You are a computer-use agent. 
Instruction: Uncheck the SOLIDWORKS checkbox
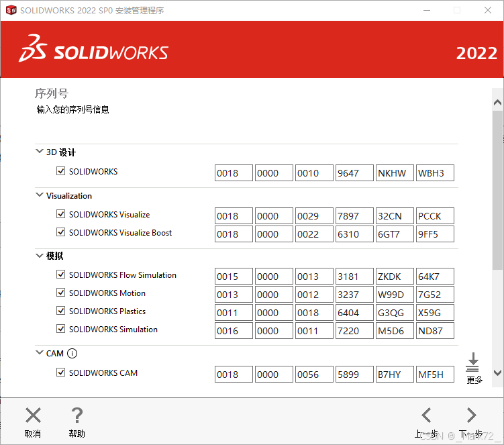coord(61,170)
